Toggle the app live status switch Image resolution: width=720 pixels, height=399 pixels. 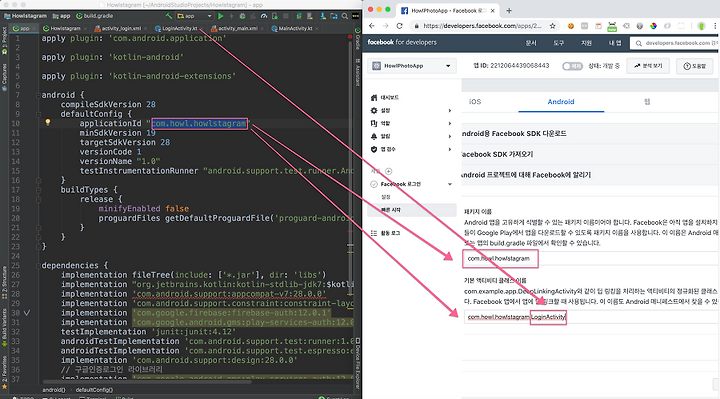572,66
